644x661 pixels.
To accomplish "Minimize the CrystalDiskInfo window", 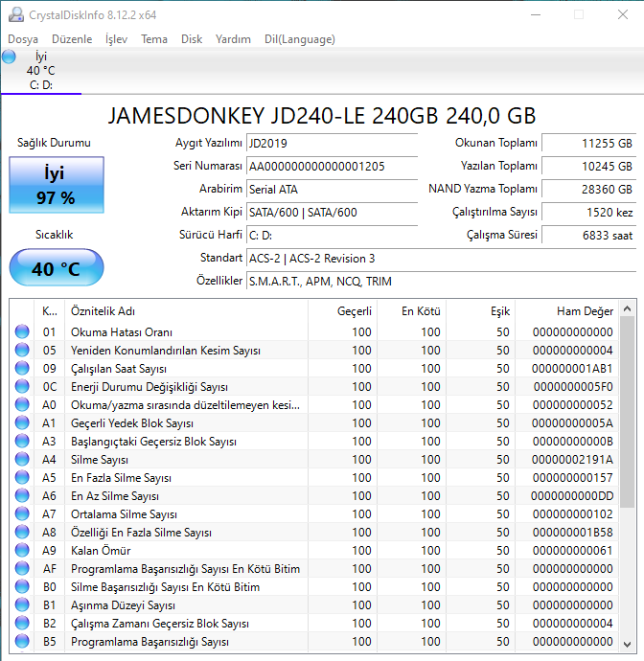I will pyautogui.click(x=536, y=14).
